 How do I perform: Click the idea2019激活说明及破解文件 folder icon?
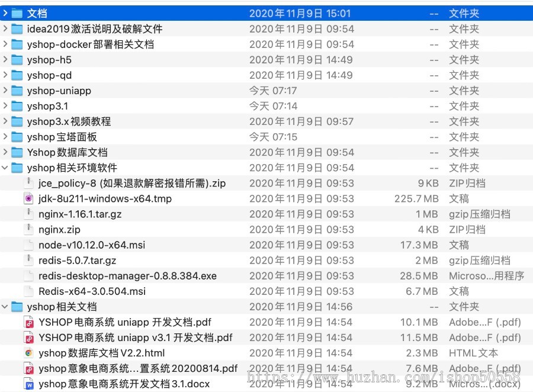17,29
